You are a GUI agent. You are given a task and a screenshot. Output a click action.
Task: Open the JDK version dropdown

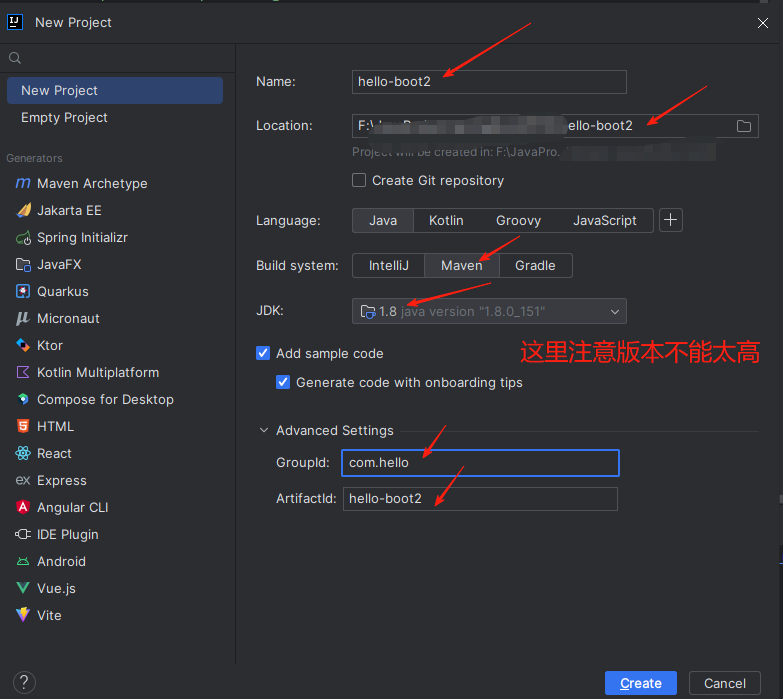[x=489, y=311]
